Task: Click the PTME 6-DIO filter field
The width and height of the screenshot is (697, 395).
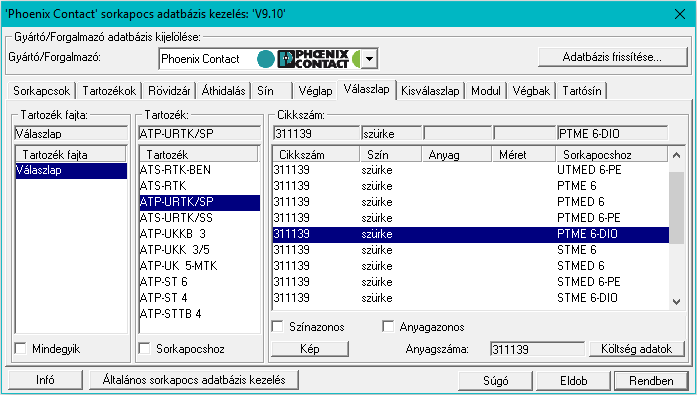Action: (612, 133)
